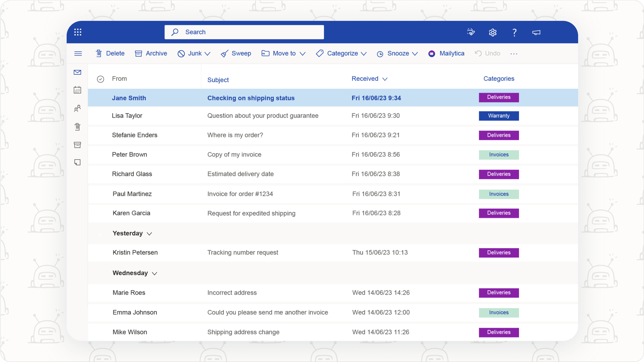The image size is (644, 362).
Task: Open the Move to menu
Action: point(283,53)
